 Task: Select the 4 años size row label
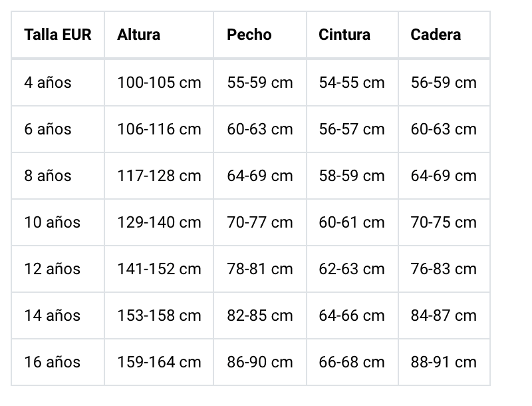click(x=48, y=83)
